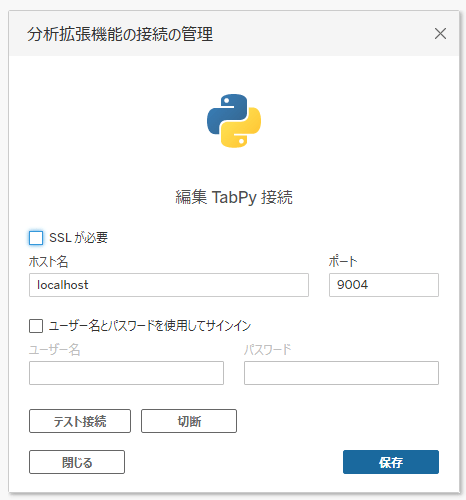Screen dimensions: 466x500
Task: Focus the ホスト名 field containing localhost
Action: [169, 285]
